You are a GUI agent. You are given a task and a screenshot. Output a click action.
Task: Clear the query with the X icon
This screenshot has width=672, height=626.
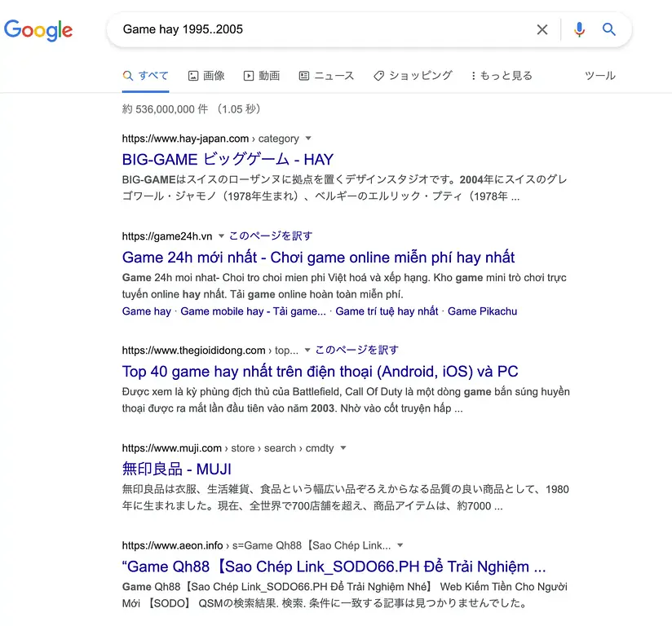click(542, 29)
